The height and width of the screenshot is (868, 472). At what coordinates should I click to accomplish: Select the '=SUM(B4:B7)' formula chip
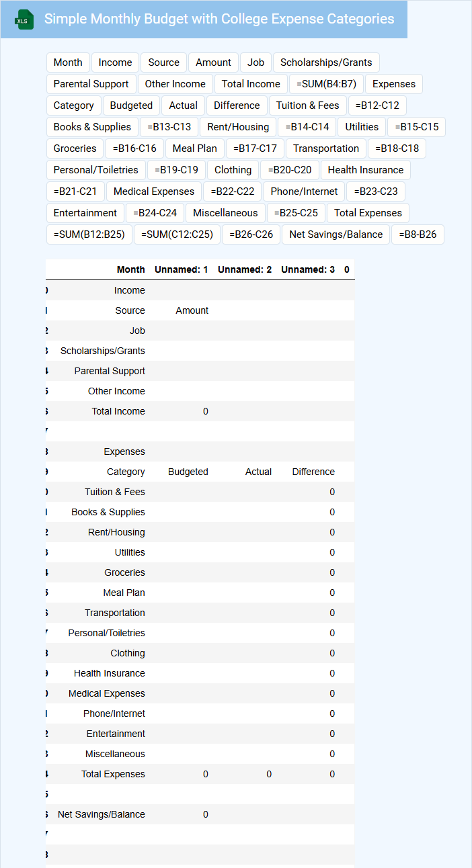tap(327, 84)
